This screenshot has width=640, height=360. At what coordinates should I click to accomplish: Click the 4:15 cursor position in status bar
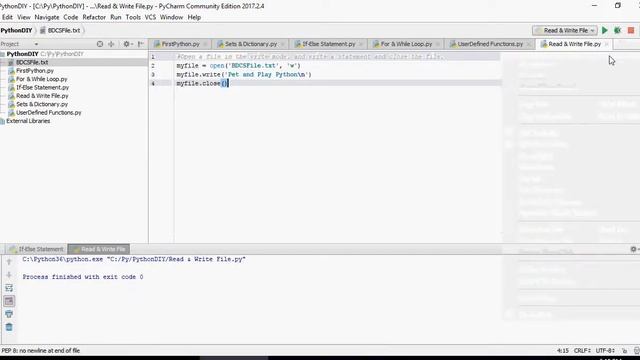[563, 351]
